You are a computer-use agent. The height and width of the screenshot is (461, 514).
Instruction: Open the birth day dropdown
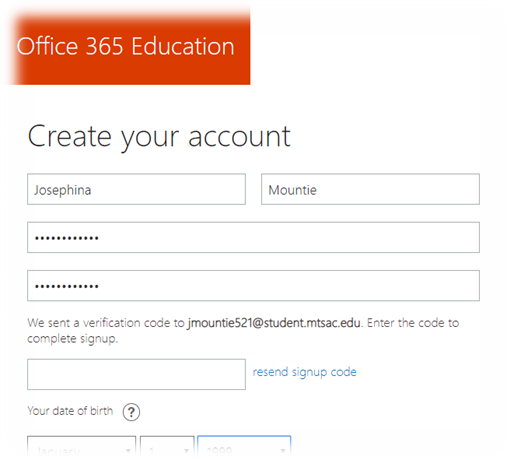tap(167, 448)
